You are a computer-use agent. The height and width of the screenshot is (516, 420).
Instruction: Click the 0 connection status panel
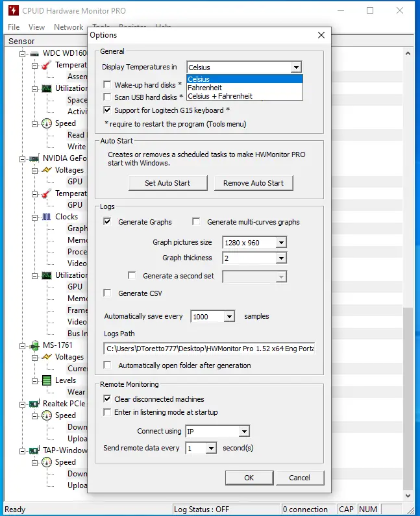(x=308, y=510)
